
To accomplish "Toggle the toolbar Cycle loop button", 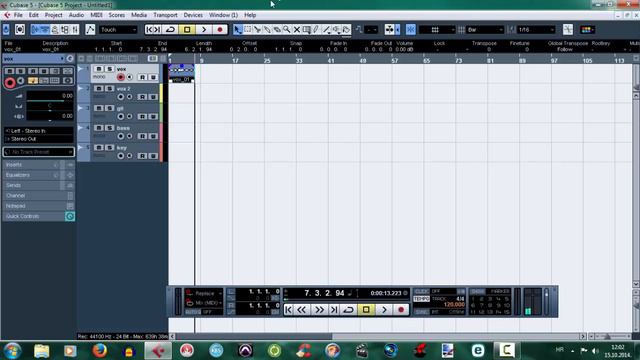I will click(x=170, y=29).
